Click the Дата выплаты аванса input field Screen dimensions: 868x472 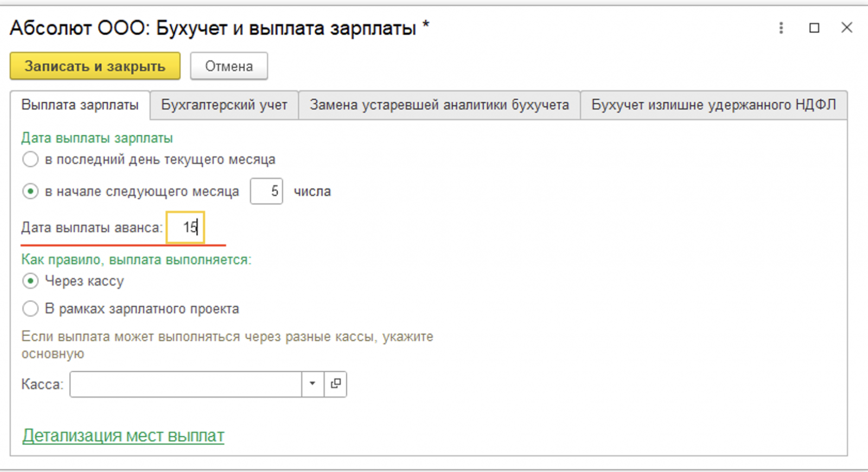[x=185, y=227]
